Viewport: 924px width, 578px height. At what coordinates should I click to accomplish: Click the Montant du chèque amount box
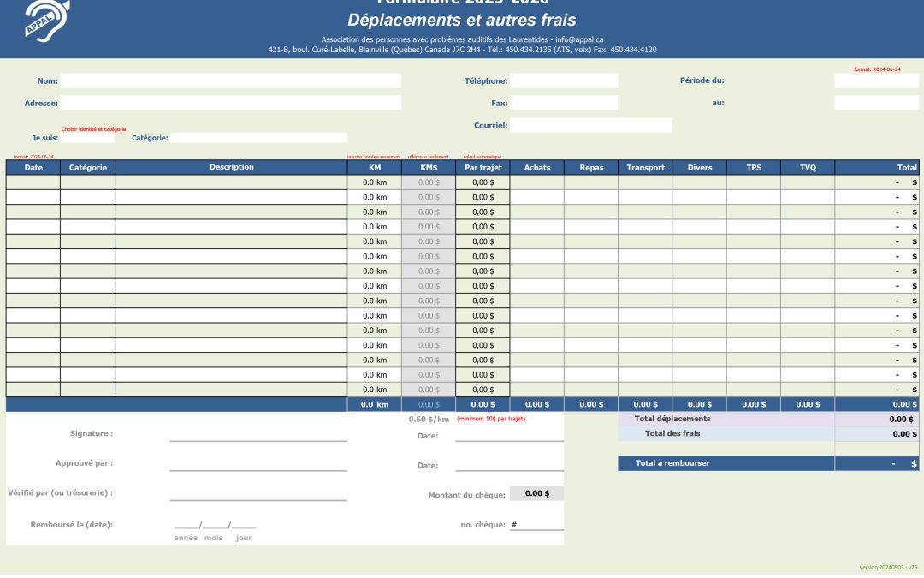[536, 493]
